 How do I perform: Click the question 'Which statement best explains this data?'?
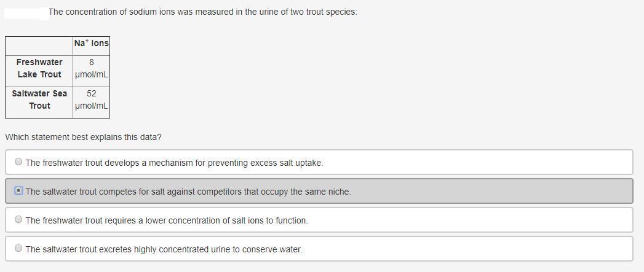pos(83,137)
